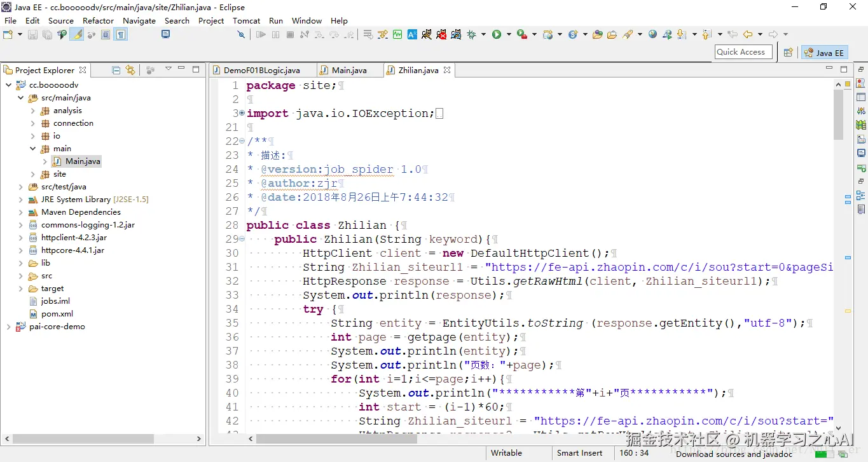Close the Zhilian.java editor tab
The height and width of the screenshot is (462, 868).
(x=447, y=70)
